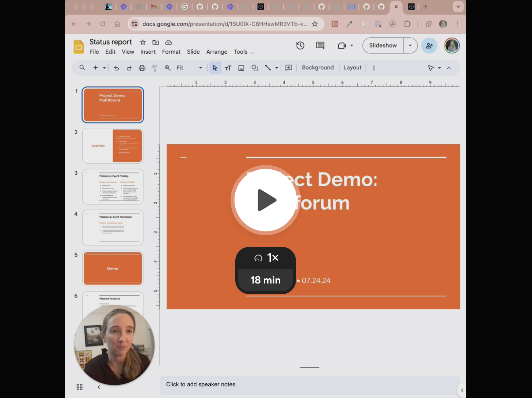
Task: Add a new slide with plus icon
Action: coord(95,68)
